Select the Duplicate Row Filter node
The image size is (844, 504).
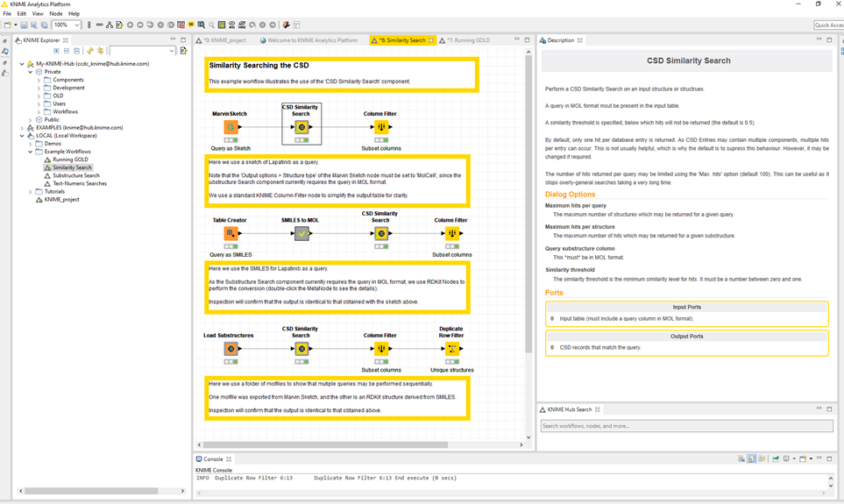(452, 349)
